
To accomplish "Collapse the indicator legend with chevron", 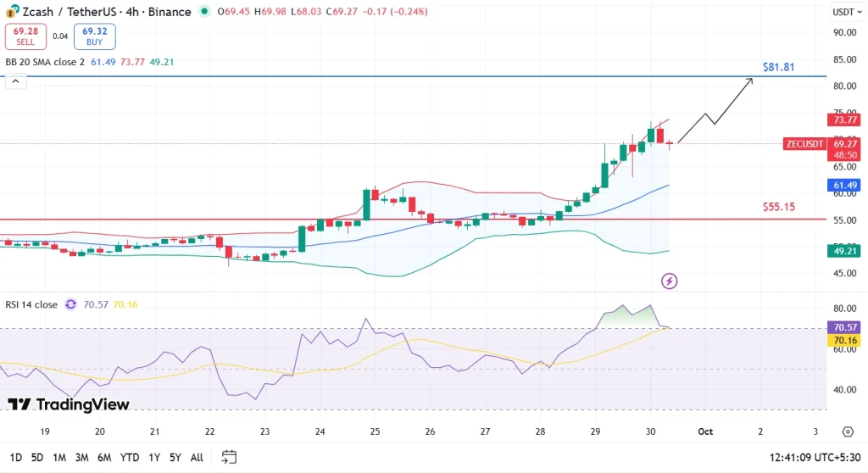I will coord(14,81).
